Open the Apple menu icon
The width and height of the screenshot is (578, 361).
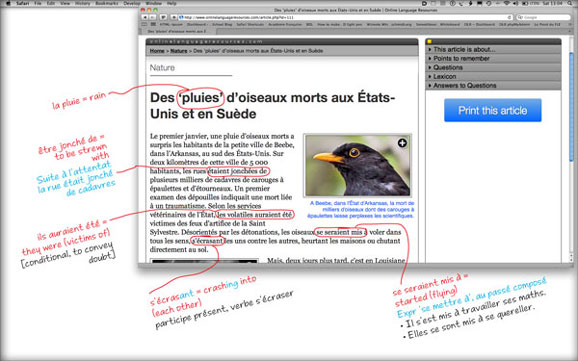click(x=8, y=3)
